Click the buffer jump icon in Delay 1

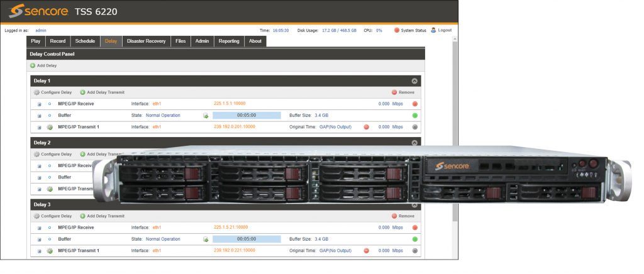(205, 116)
